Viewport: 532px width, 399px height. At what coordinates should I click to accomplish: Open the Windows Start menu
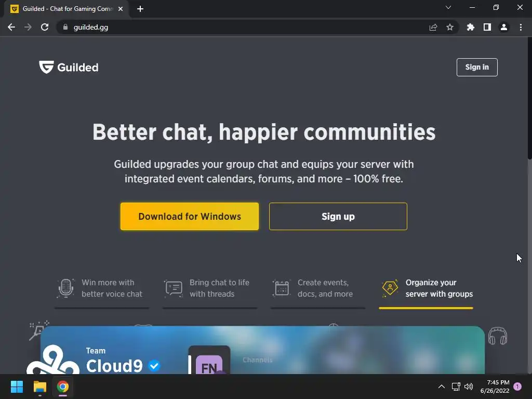click(17, 387)
